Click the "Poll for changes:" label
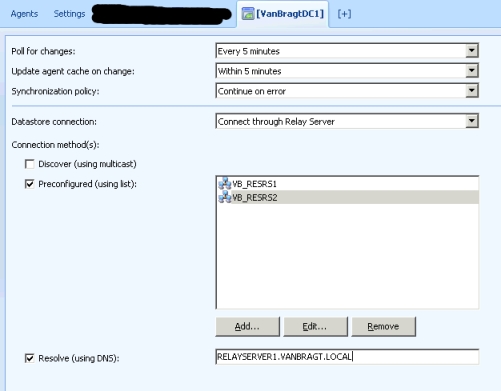The height and width of the screenshot is (391, 501). pos(43,51)
